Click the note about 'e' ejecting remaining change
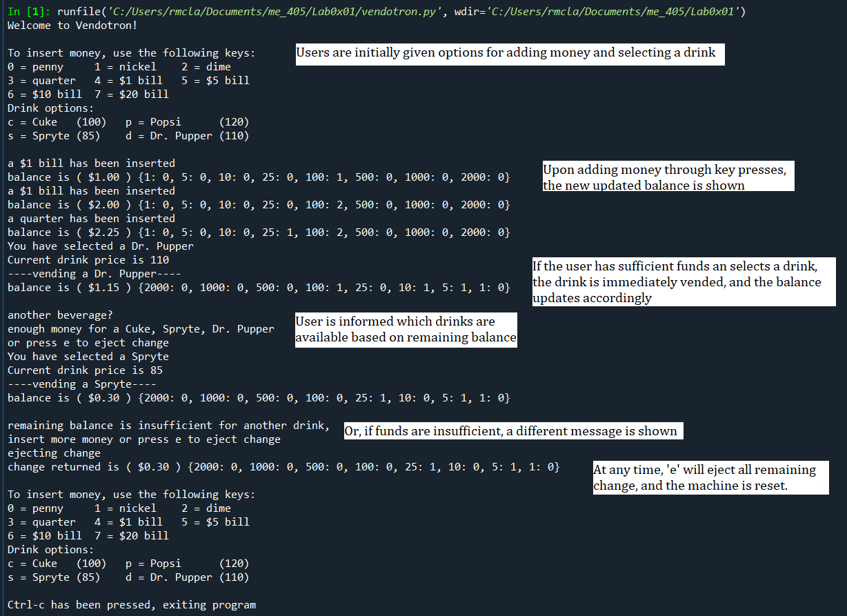Viewport: 847px width, 616px height. (710, 477)
